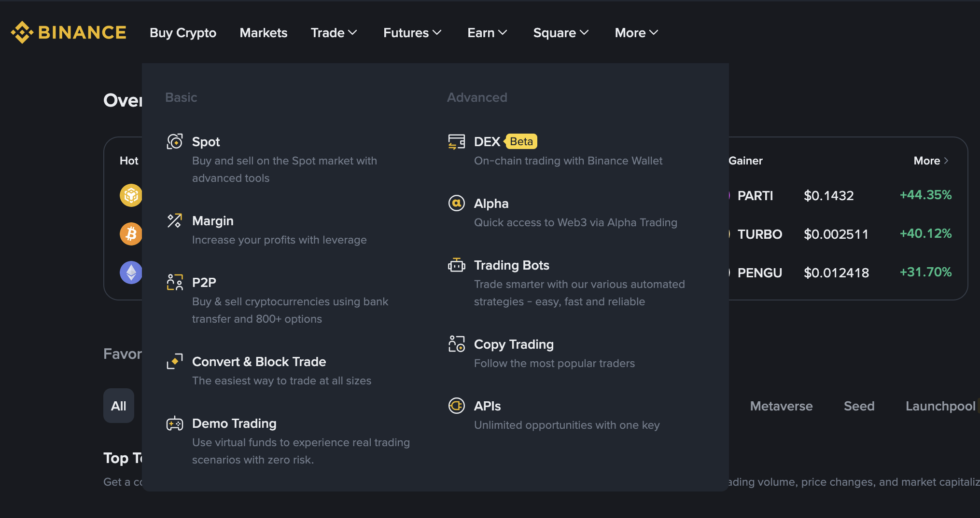Click the Trading Bots robot icon

pyautogui.click(x=457, y=265)
